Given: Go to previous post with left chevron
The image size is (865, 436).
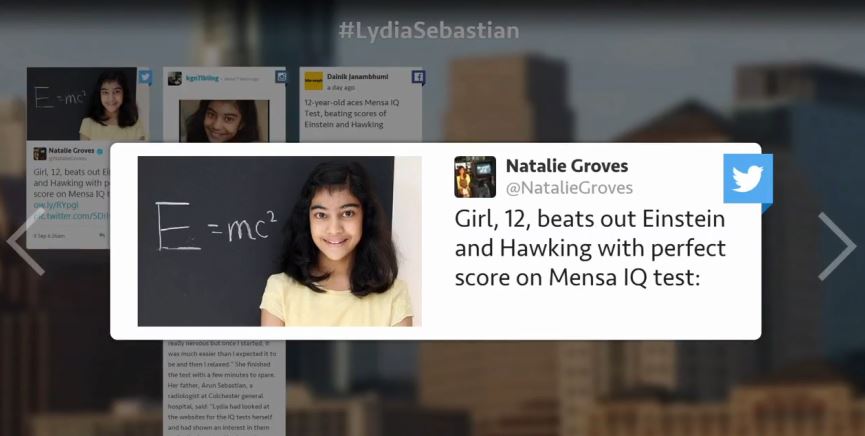Looking at the screenshot, I should tap(25, 243).
